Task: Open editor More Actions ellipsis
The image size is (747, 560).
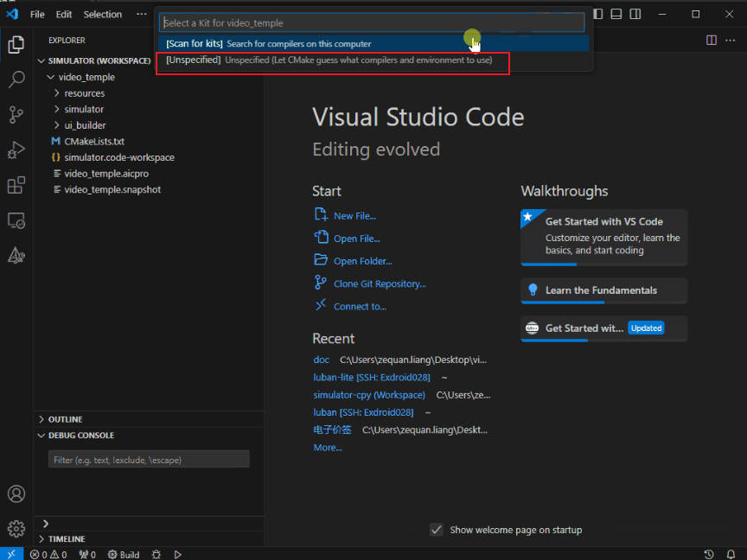Action: (731, 41)
